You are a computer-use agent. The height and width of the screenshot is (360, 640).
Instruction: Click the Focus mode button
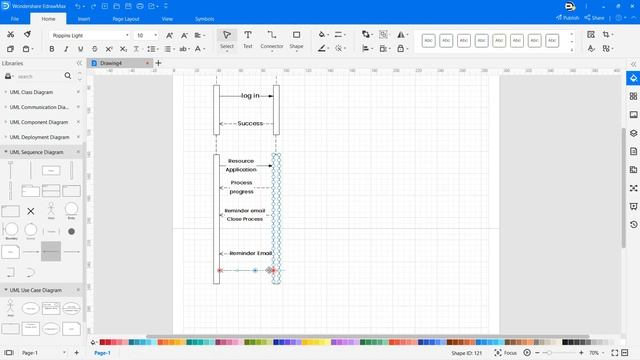click(505, 353)
